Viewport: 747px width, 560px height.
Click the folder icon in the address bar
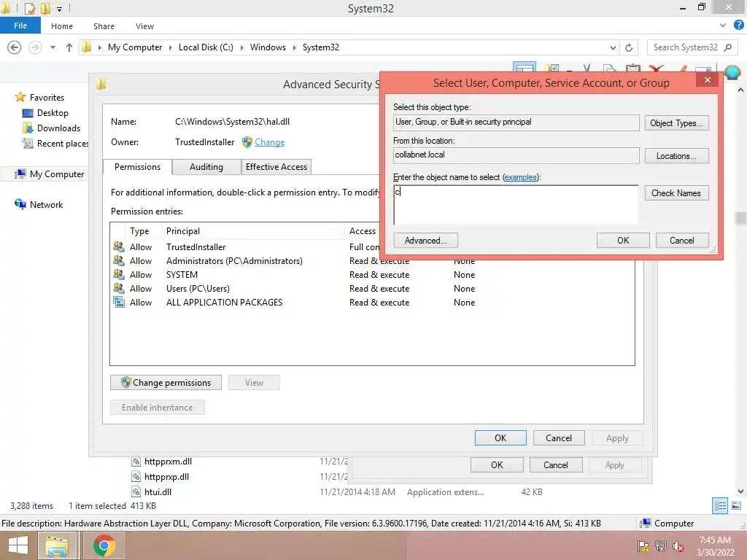[87, 47]
